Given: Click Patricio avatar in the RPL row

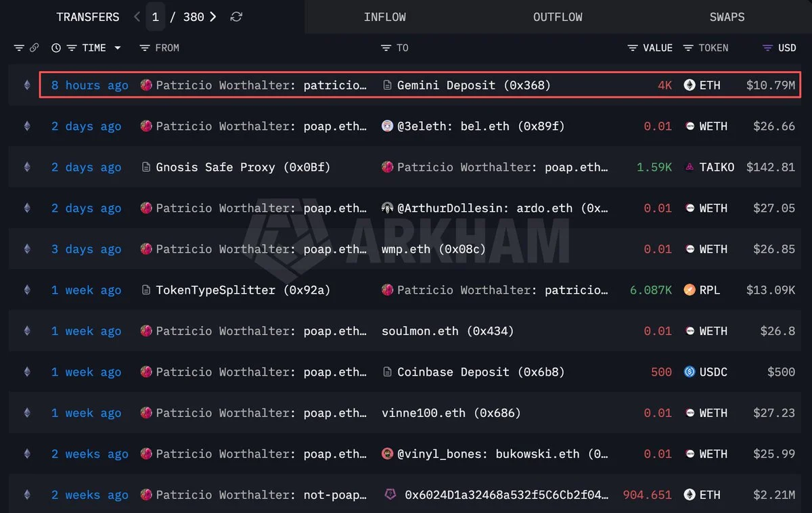Looking at the screenshot, I should (388, 290).
